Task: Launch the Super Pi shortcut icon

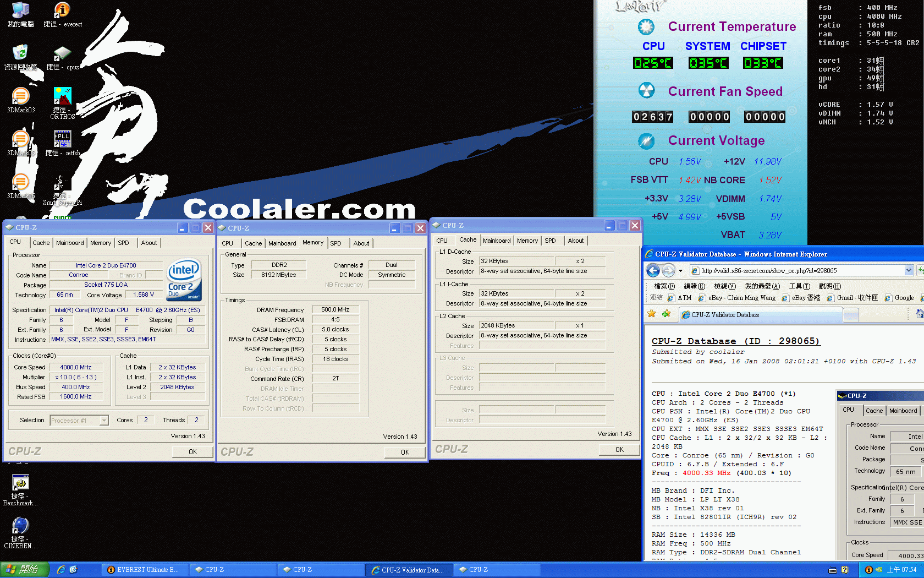Action: tap(62, 190)
